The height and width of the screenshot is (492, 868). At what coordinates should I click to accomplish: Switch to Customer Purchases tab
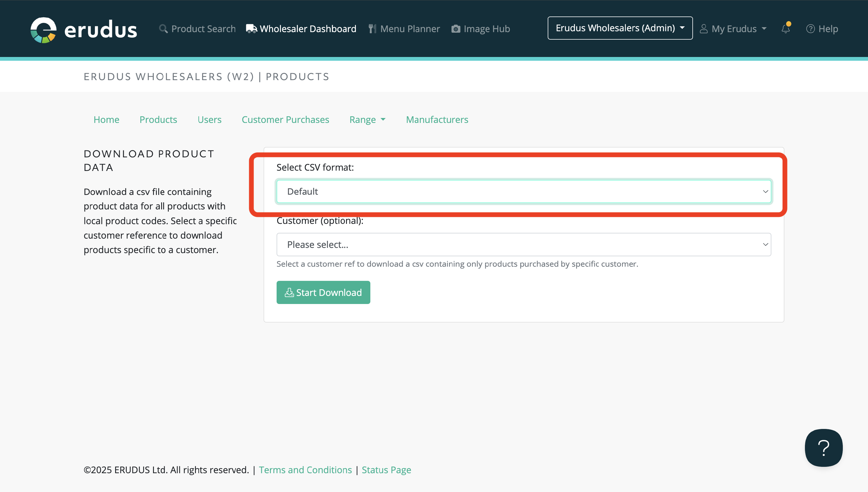pyautogui.click(x=285, y=120)
